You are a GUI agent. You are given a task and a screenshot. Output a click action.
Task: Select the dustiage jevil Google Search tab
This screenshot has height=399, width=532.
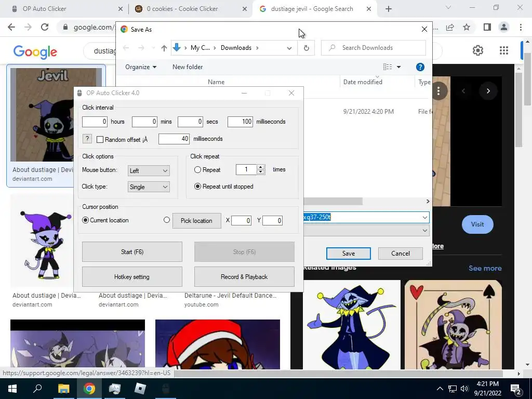point(315,9)
